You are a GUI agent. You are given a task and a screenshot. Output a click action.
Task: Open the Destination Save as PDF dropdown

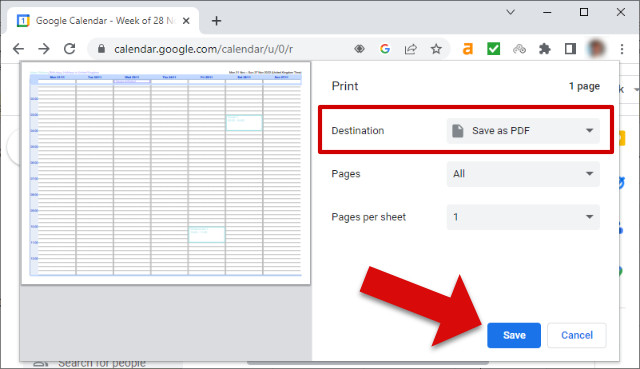[523, 131]
